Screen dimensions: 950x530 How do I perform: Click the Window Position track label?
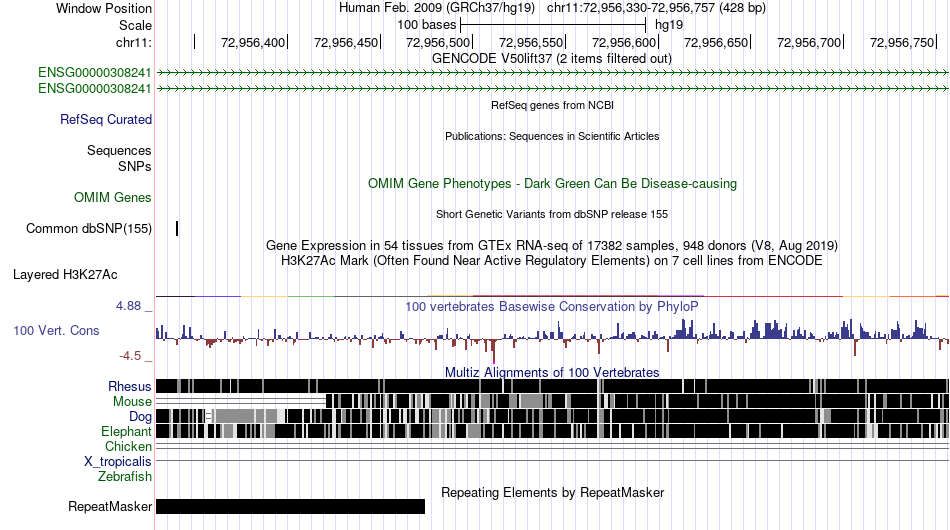[x=104, y=8]
